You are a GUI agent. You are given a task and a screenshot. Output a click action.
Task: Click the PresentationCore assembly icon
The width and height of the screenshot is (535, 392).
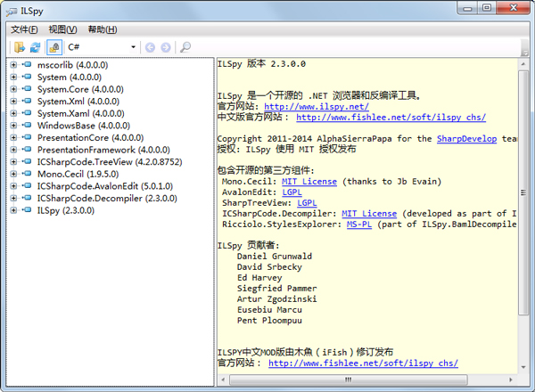[27, 137]
